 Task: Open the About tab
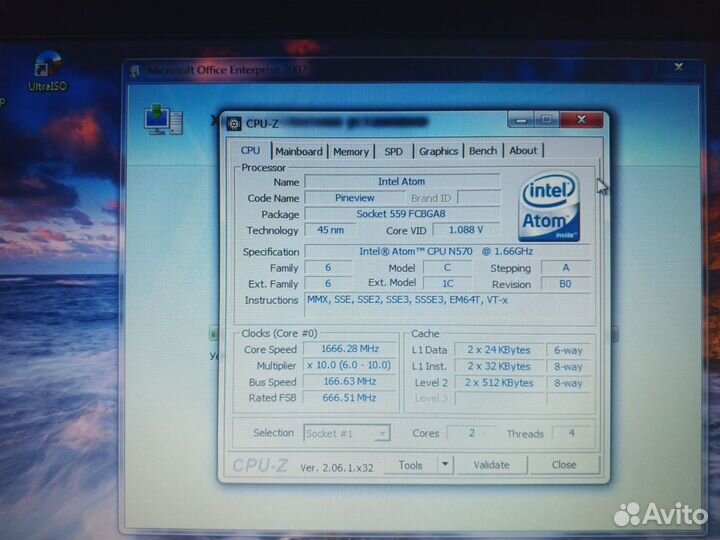tap(523, 150)
